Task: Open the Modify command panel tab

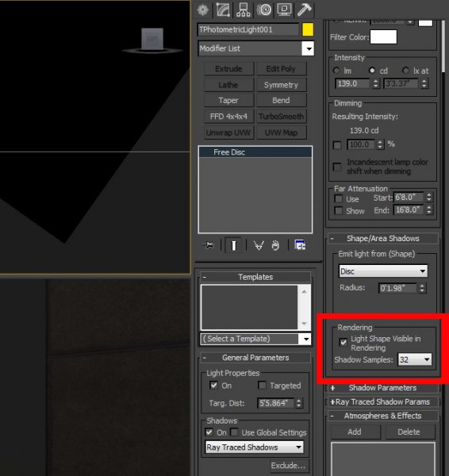Action: point(223,10)
